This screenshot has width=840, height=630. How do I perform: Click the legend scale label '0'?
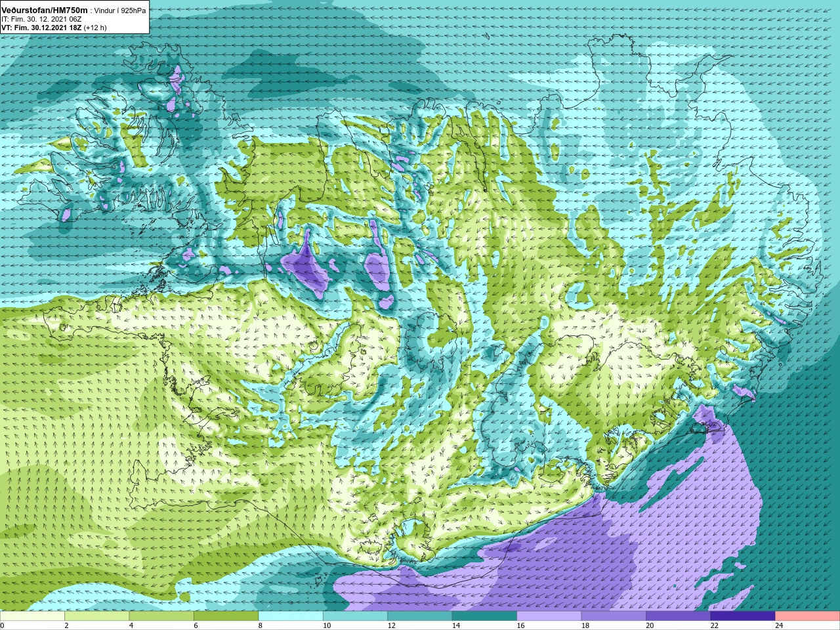point(2,625)
